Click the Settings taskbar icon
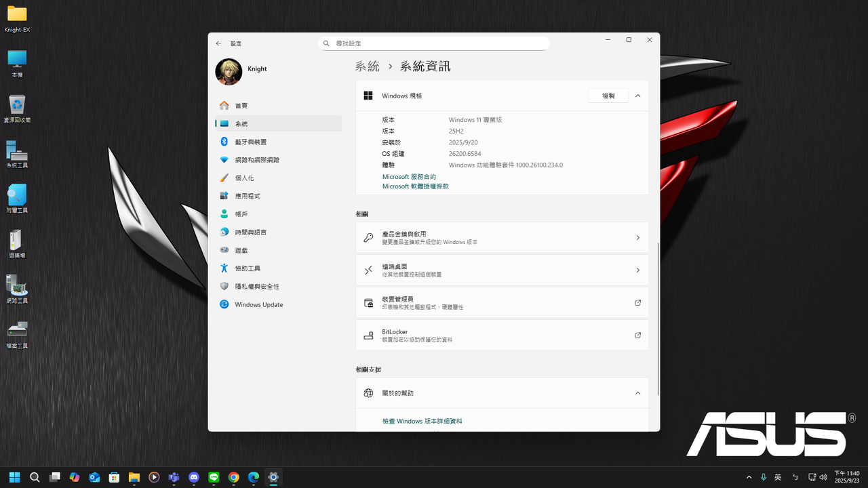The image size is (868, 488). pyautogui.click(x=273, y=477)
